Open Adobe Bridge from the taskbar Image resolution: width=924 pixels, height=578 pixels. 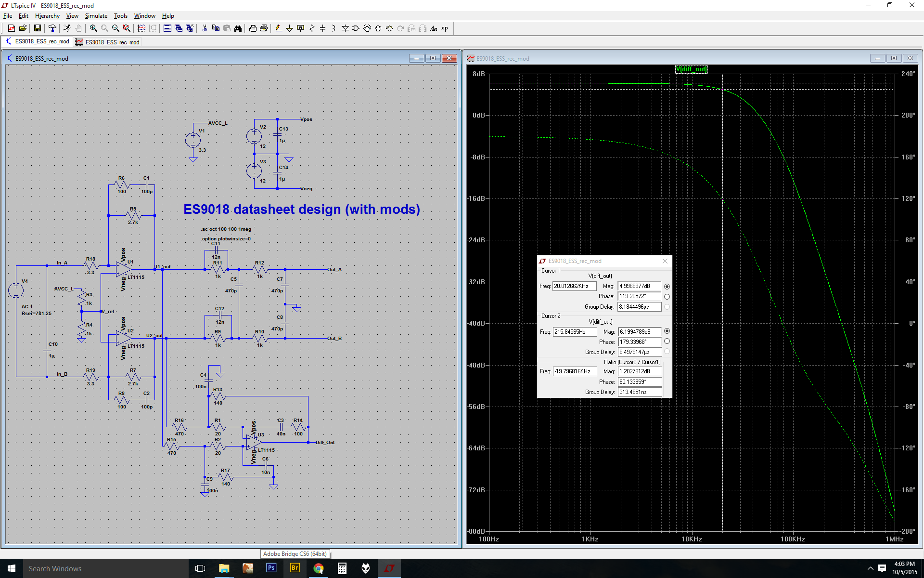pos(295,568)
